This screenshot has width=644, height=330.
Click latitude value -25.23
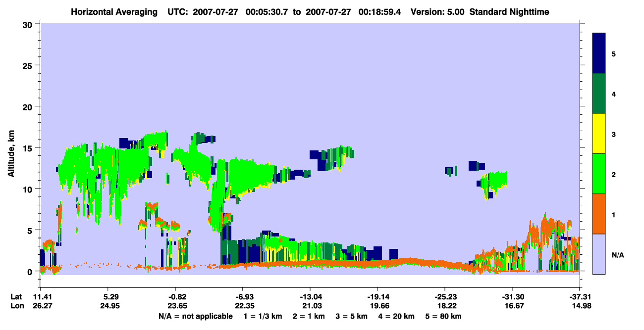[x=446, y=297]
